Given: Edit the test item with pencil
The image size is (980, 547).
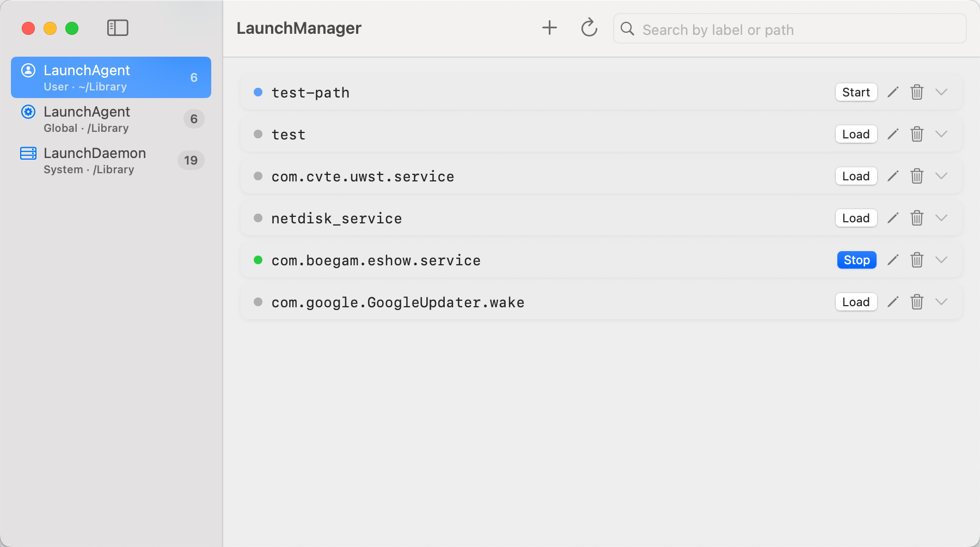Looking at the screenshot, I should [892, 134].
